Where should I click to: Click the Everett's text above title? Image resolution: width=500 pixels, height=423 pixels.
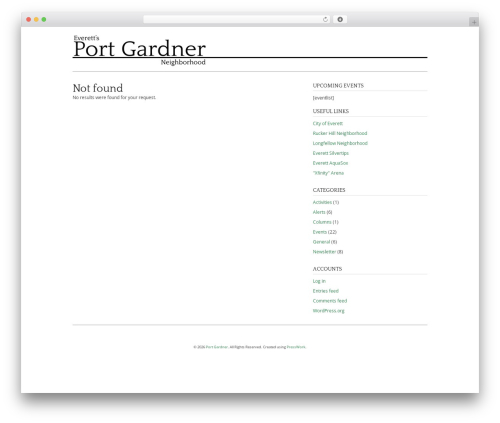tap(86, 38)
